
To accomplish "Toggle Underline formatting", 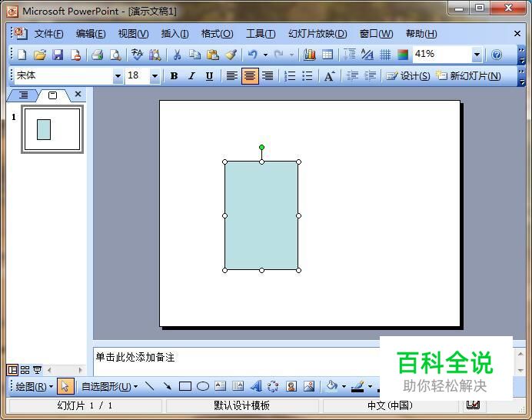I will click(209, 76).
